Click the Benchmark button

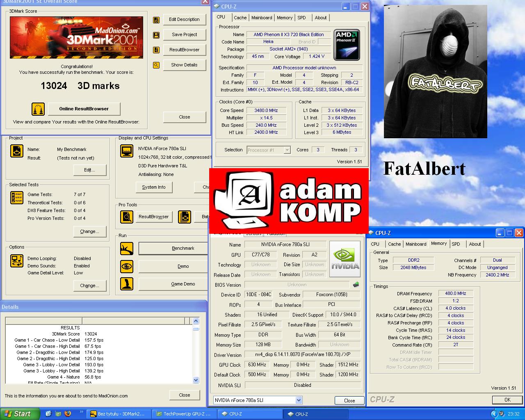(x=174, y=249)
